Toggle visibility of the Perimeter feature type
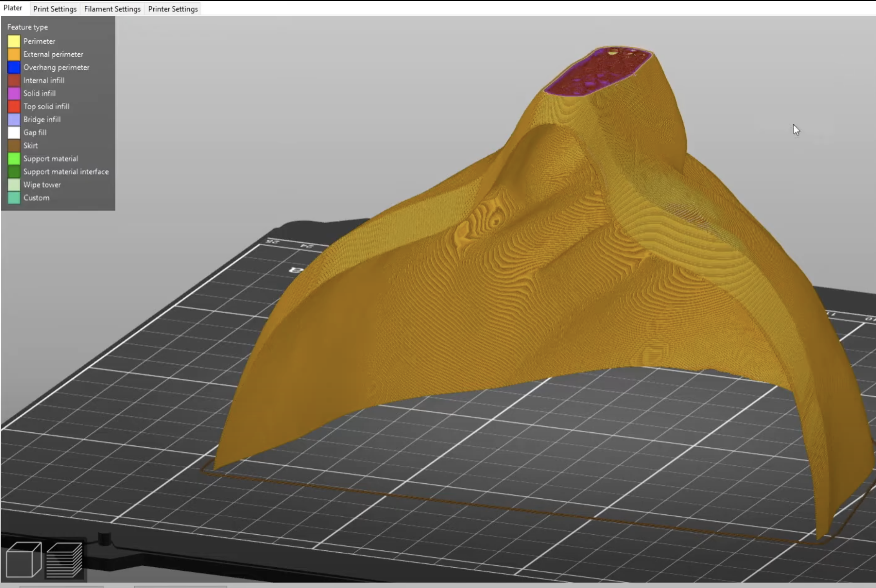 point(13,41)
